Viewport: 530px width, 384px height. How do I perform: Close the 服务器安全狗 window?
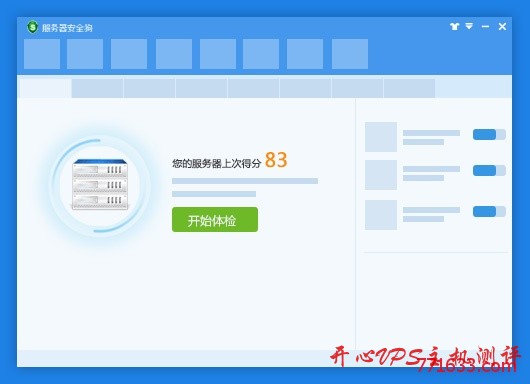click(502, 26)
